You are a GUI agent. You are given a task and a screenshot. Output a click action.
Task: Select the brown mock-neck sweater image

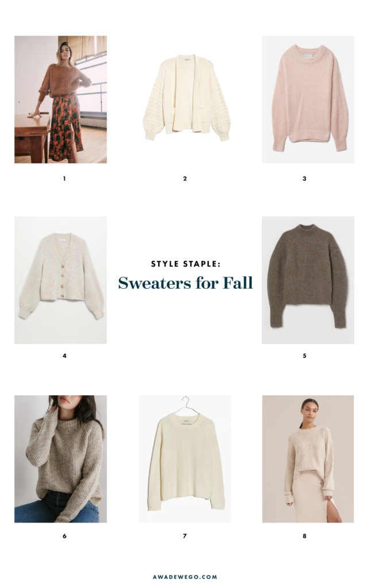pyautogui.click(x=308, y=280)
